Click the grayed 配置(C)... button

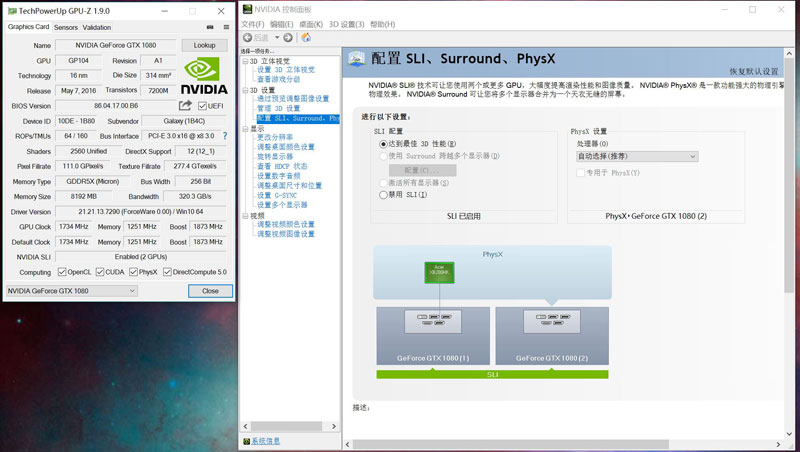tap(422, 170)
